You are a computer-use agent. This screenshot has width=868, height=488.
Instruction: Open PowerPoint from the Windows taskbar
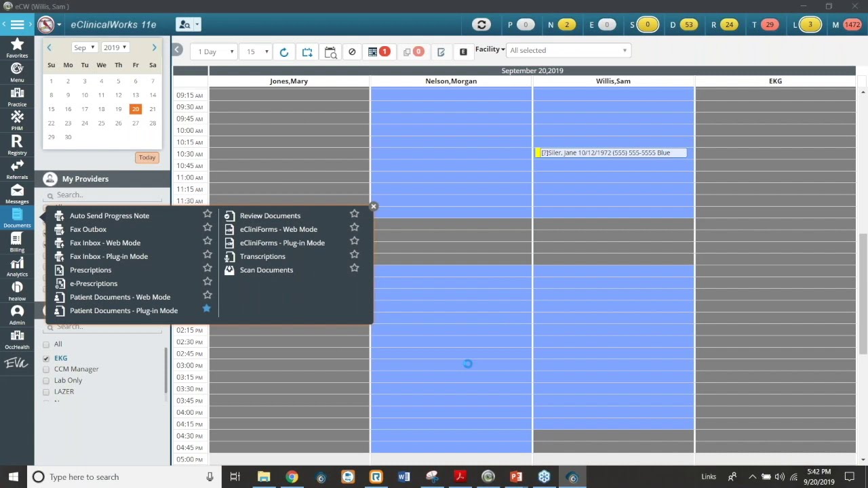point(516,477)
